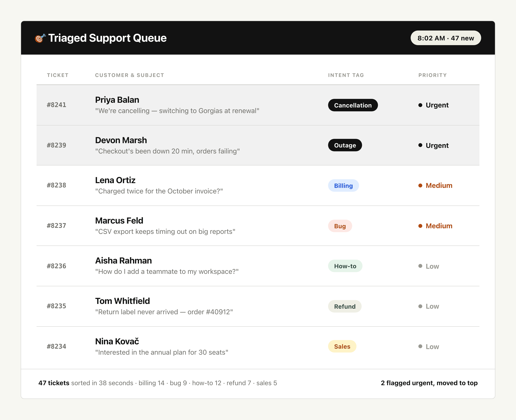Click the gray Low dot for Tom Whitfield
Screen dimensions: 516x420
[420, 306]
